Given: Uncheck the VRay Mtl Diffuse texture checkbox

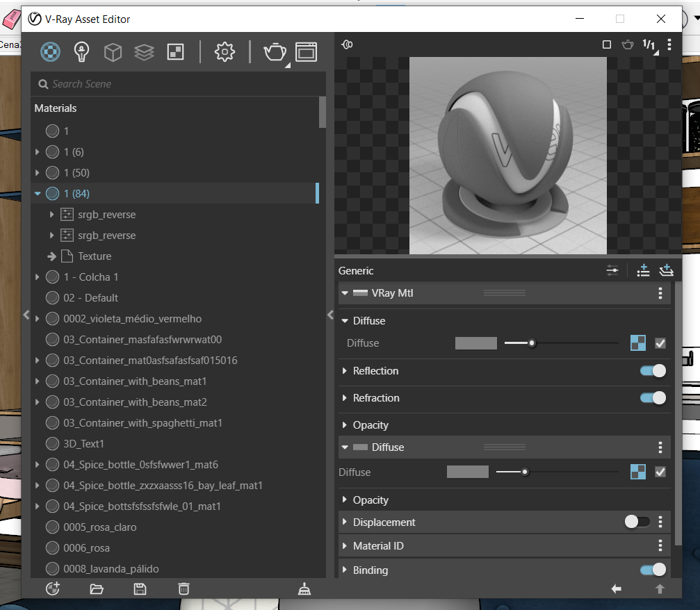Looking at the screenshot, I should pos(660,343).
